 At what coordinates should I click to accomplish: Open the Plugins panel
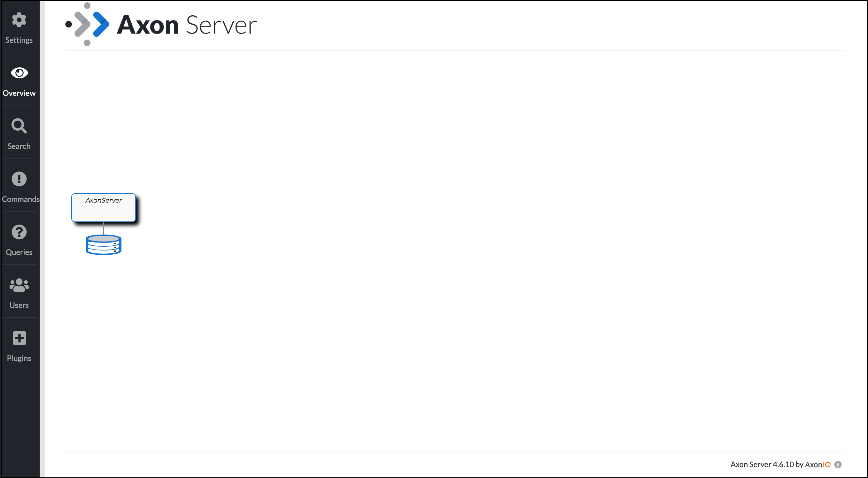click(x=19, y=345)
